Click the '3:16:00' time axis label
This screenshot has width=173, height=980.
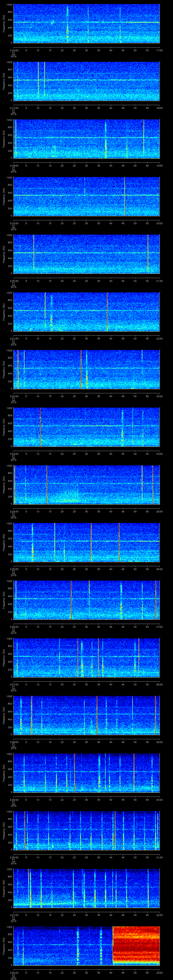(14, 50)
